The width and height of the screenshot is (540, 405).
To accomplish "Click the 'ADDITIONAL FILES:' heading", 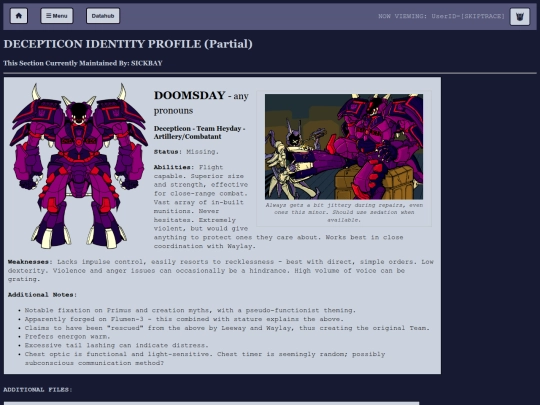I will click(x=38, y=390).
